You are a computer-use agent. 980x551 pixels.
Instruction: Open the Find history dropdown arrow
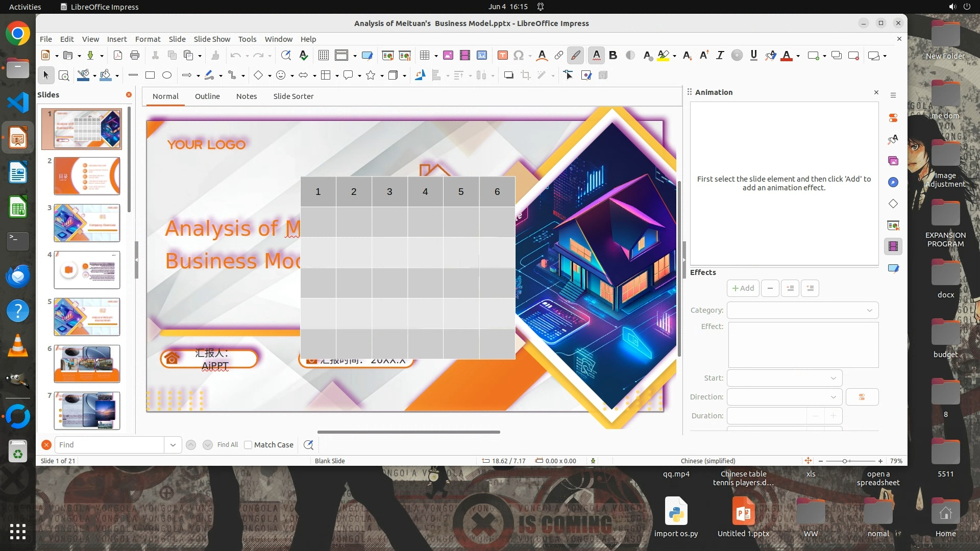click(173, 445)
